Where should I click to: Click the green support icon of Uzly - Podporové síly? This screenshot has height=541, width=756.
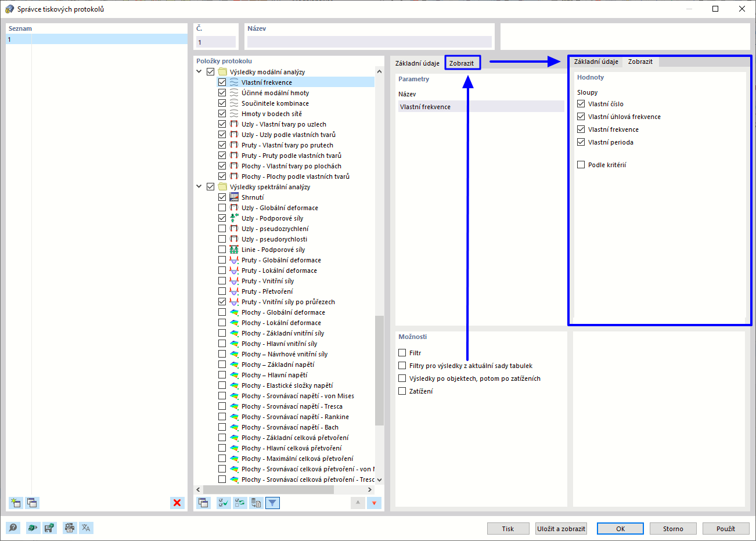coord(234,218)
